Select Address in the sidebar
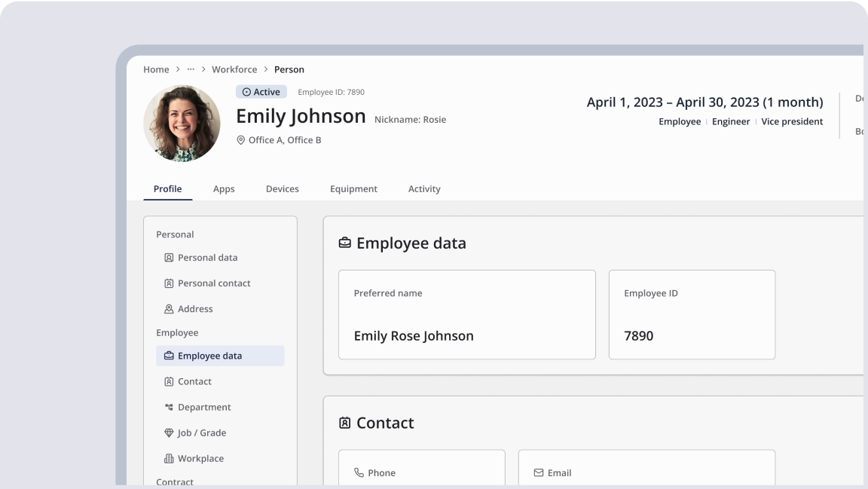The width and height of the screenshot is (868, 489). (x=195, y=309)
